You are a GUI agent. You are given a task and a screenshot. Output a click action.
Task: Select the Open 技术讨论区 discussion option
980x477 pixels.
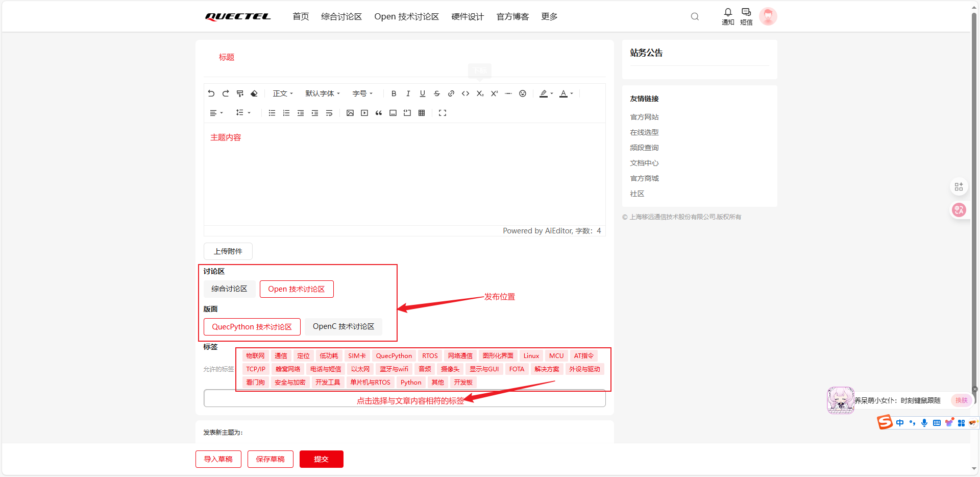(297, 289)
